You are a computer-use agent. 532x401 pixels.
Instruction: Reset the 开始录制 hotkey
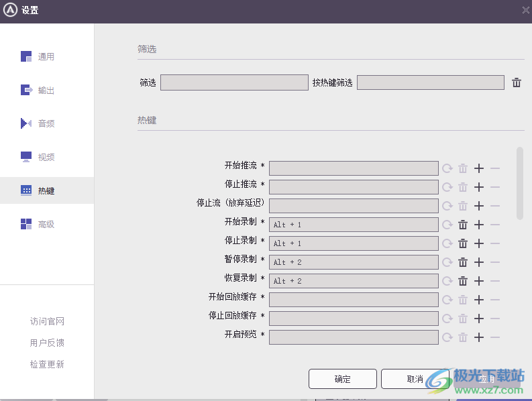tap(447, 225)
